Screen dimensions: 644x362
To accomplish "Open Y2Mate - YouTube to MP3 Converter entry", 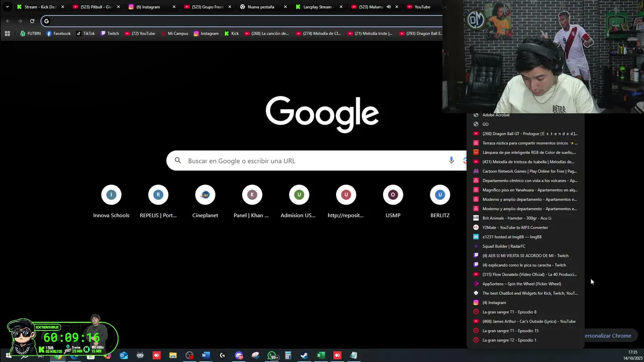I will click(x=526, y=228).
